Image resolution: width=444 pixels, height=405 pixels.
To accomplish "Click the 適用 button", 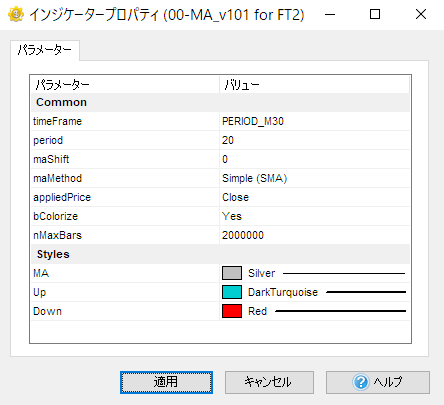I will point(166,382).
